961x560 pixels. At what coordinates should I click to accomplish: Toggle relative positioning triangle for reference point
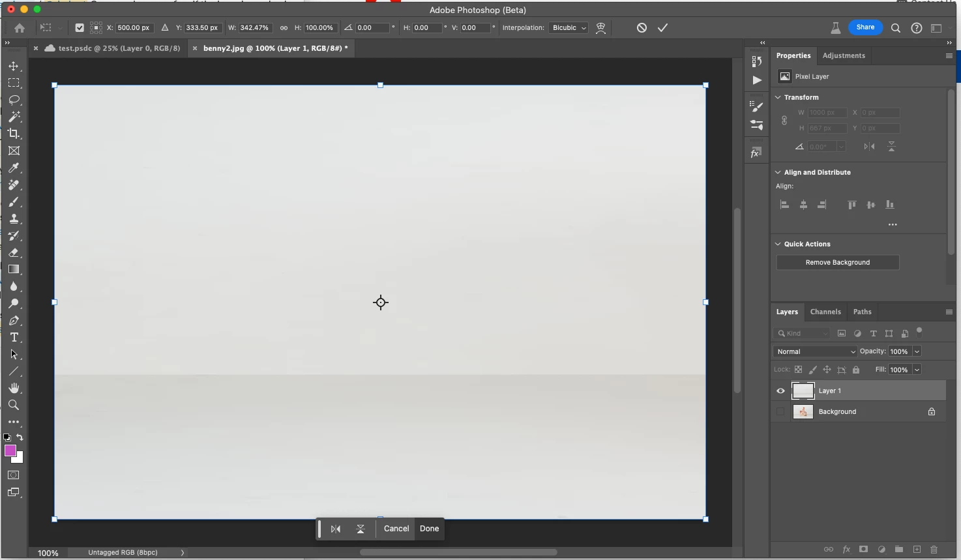point(165,28)
